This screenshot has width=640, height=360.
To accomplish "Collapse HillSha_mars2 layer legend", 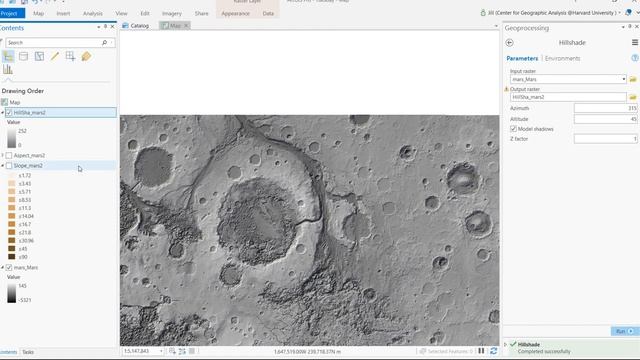I will [x=2, y=113].
